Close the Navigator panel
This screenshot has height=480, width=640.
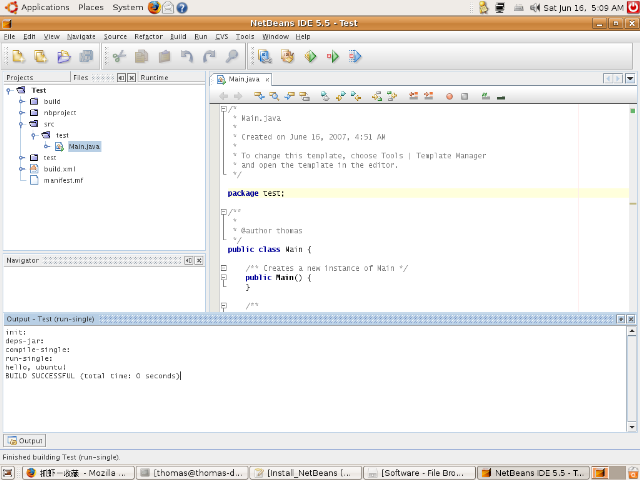[x=199, y=260]
